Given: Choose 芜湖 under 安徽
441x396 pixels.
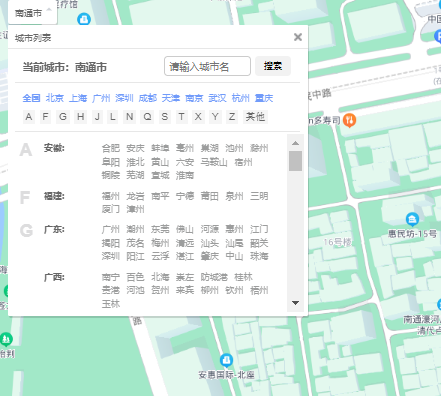Looking at the screenshot, I should click(x=135, y=175).
